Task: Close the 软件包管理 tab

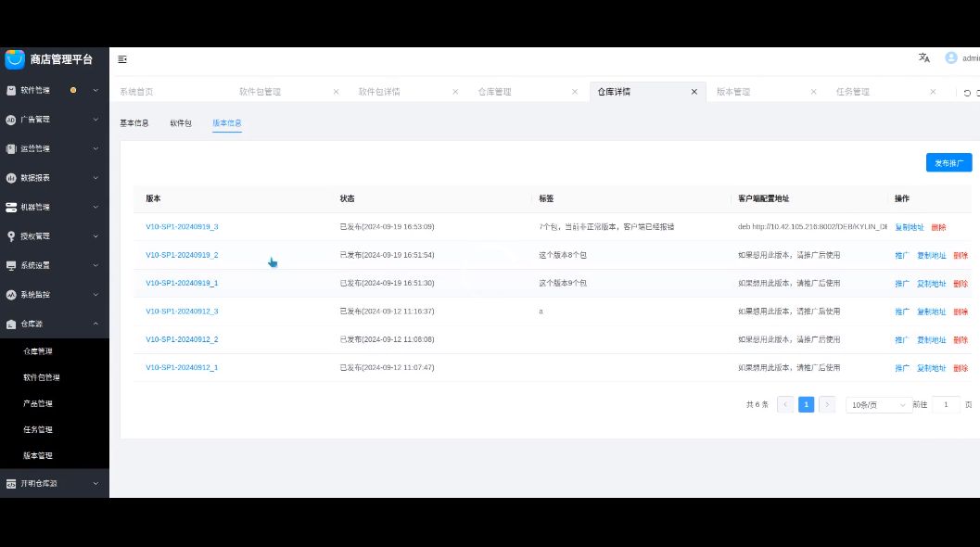Action: tap(336, 92)
